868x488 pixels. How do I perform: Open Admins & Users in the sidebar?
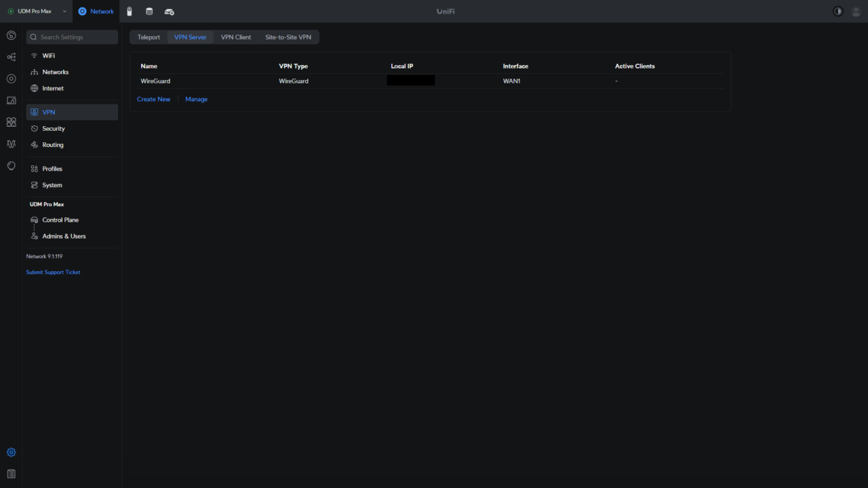pos(72,236)
